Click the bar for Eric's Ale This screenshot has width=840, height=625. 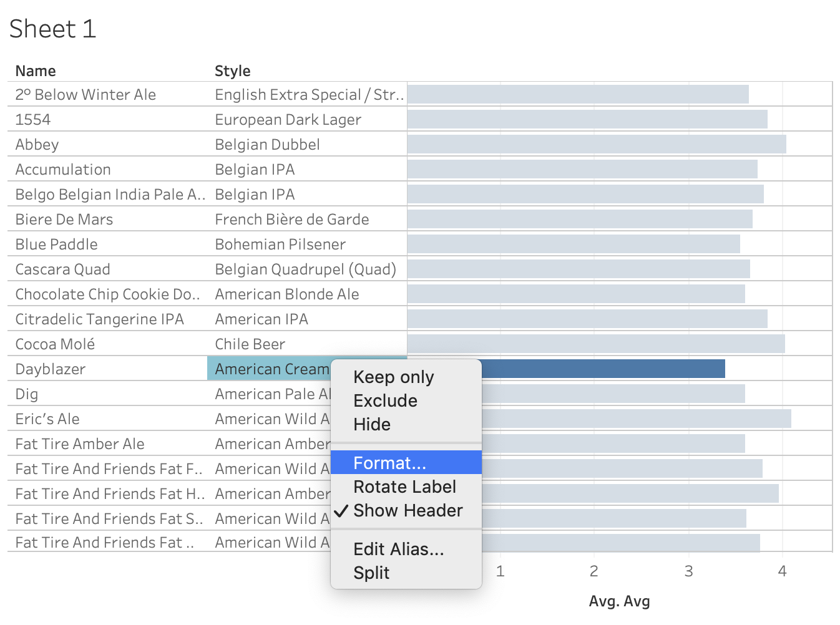(x=637, y=419)
